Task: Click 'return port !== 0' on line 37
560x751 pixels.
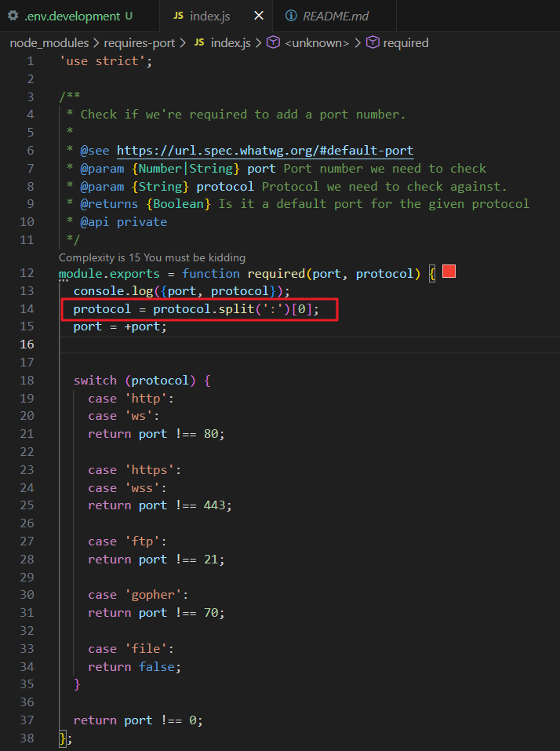Action: (x=138, y=720)
